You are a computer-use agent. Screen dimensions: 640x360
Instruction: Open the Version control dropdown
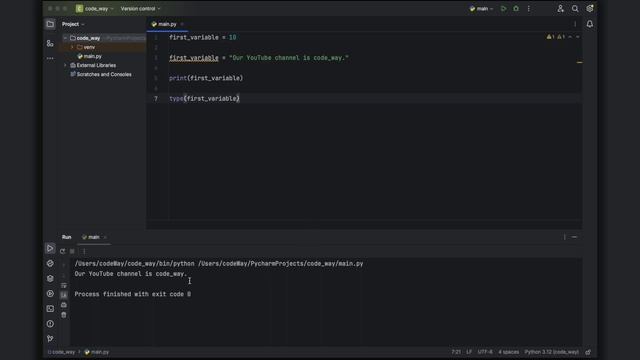140,9
